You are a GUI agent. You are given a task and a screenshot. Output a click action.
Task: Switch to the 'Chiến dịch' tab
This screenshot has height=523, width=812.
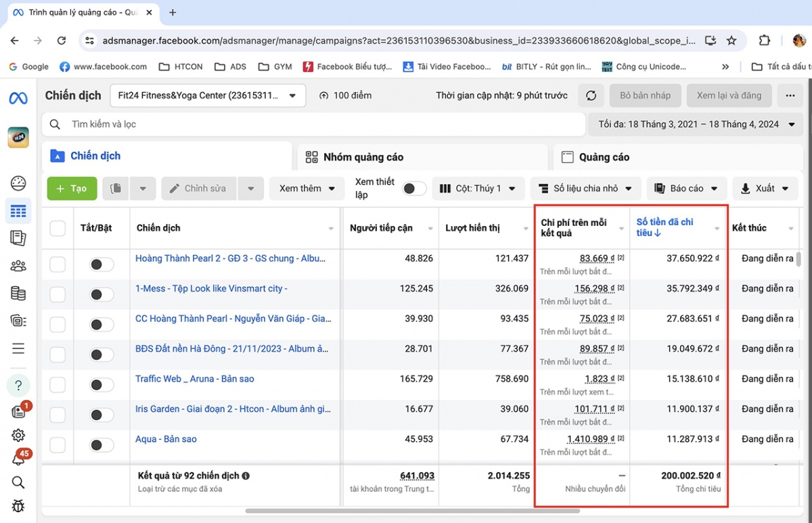(x=167, y=156)
